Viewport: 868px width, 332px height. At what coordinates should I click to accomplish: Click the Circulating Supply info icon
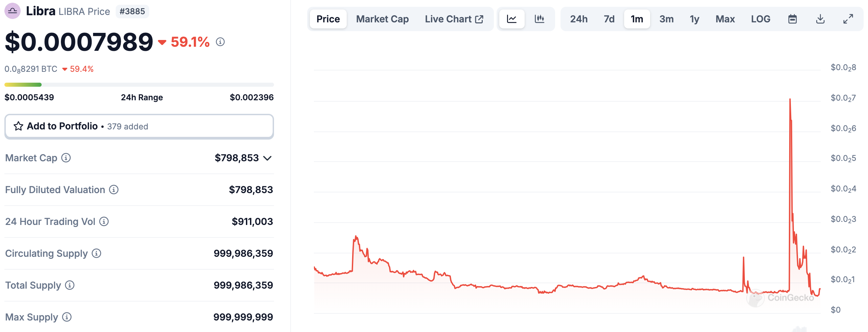(x=96, y=253)
